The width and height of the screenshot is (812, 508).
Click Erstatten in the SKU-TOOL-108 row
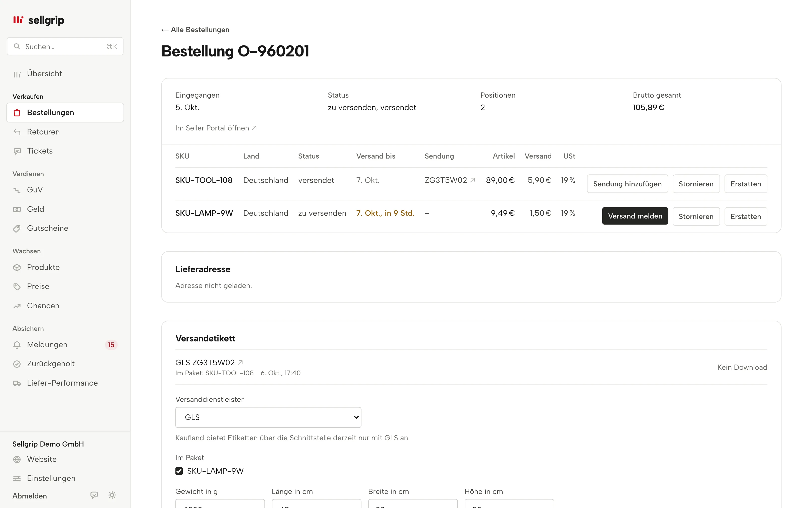(x=746, y=184)
